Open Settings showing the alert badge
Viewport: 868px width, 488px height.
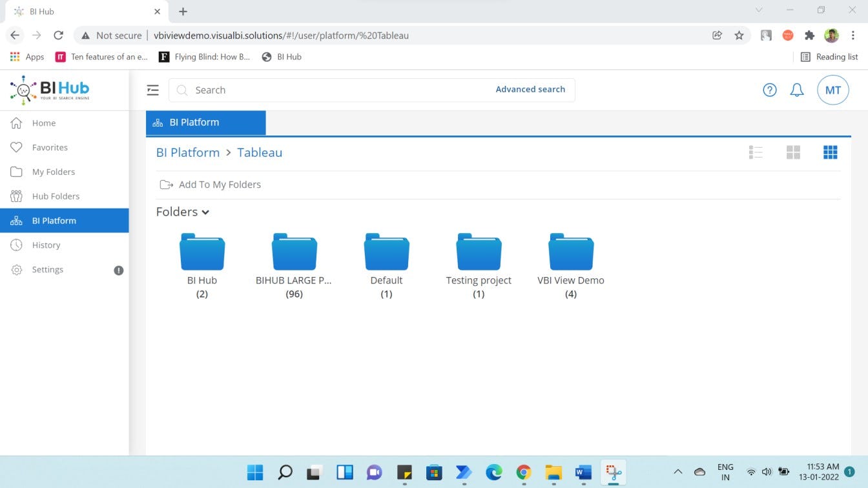47,269
